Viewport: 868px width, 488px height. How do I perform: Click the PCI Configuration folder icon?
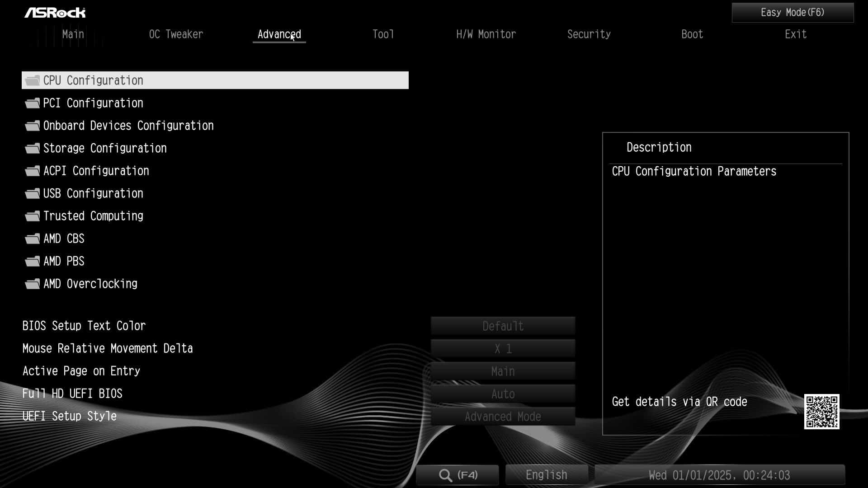point(32,103)
